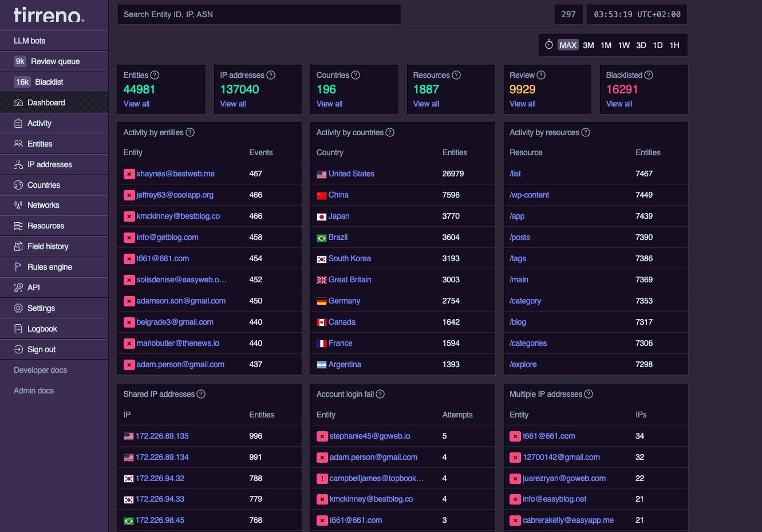Open Settings gear icon in sidebar
Screen dimensions: 762x532
pyautogui.click(x=18, y=308)
